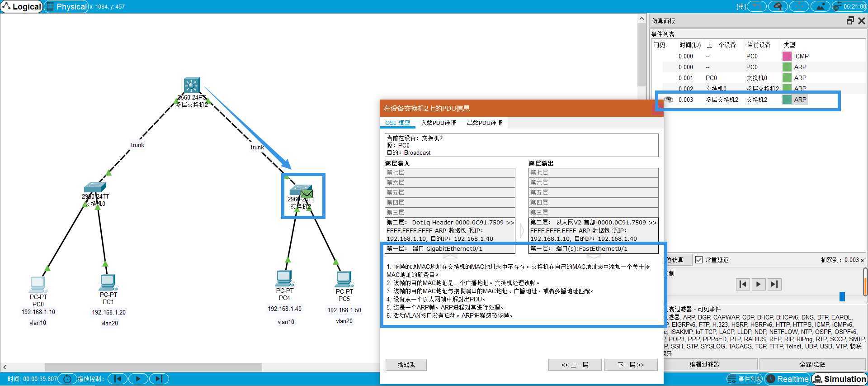Click the [根] root level label
Image resolution: width=868 pixels, height=386 pixels.
click(x=741, y=6)
